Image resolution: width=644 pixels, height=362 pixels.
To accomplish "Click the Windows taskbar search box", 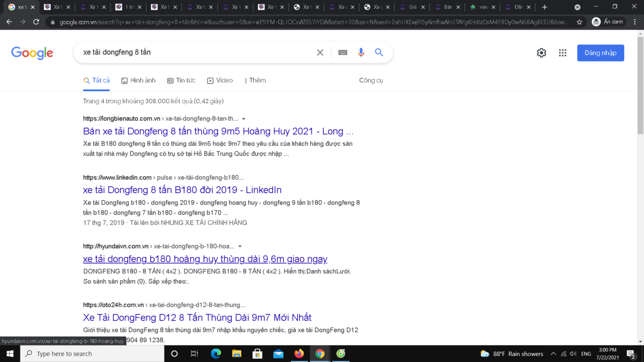I will tap(92, 353).
